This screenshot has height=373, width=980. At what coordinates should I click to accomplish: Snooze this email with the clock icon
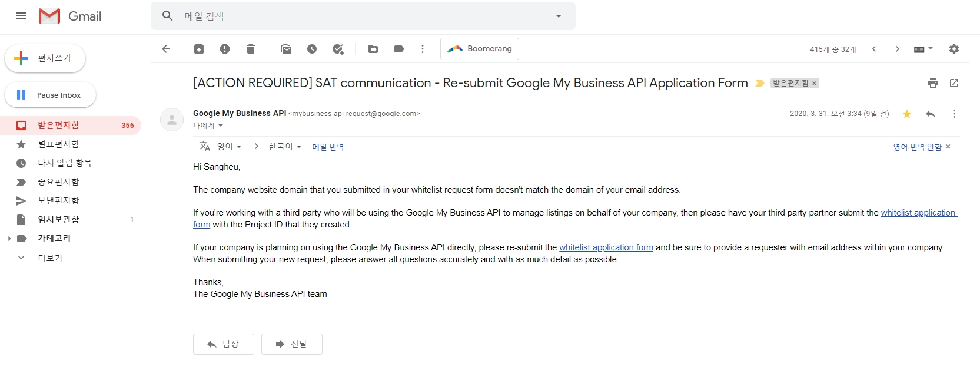point(312,49)
